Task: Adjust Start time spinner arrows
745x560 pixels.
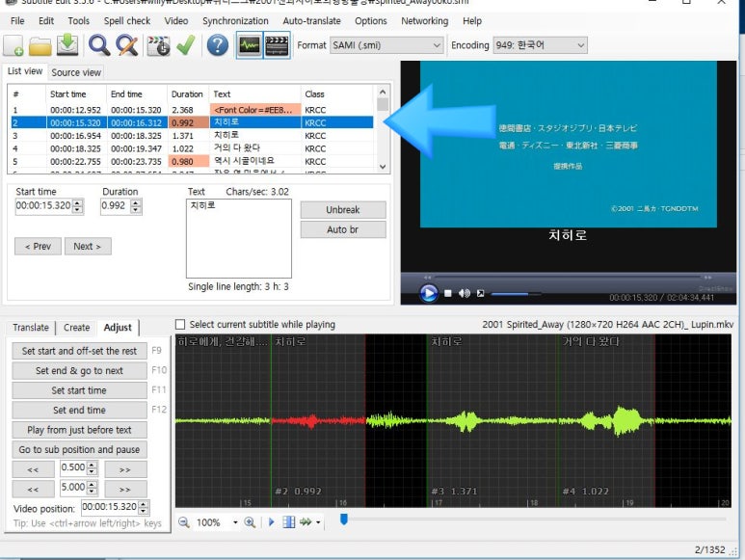Action: (78, 206)
